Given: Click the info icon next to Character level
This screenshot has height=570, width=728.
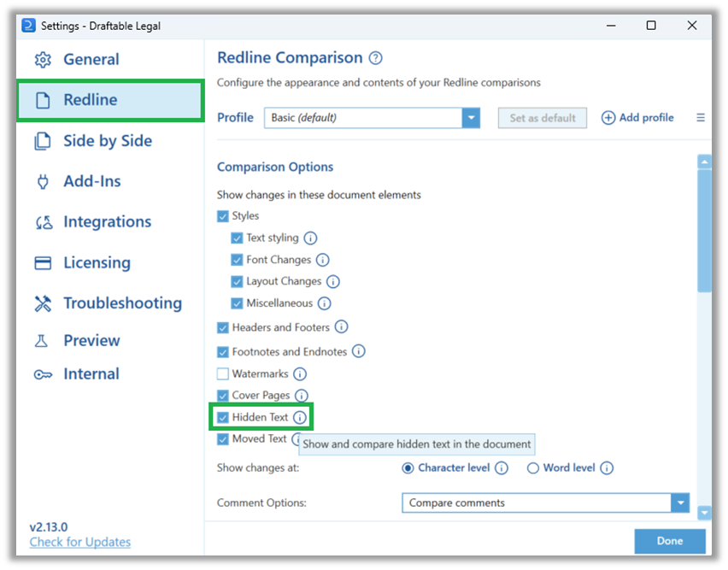Looking at the screenshot, I should (502, 468).
